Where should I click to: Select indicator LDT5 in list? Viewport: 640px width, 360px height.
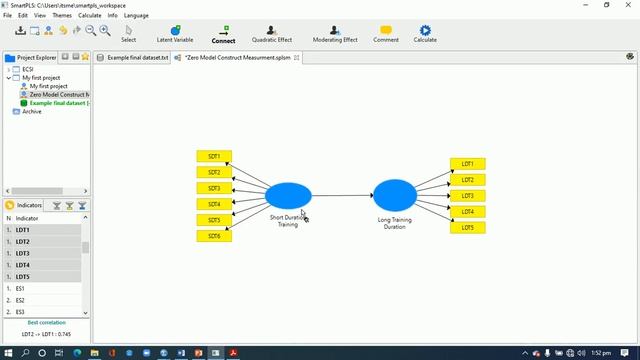pos(42,277)
